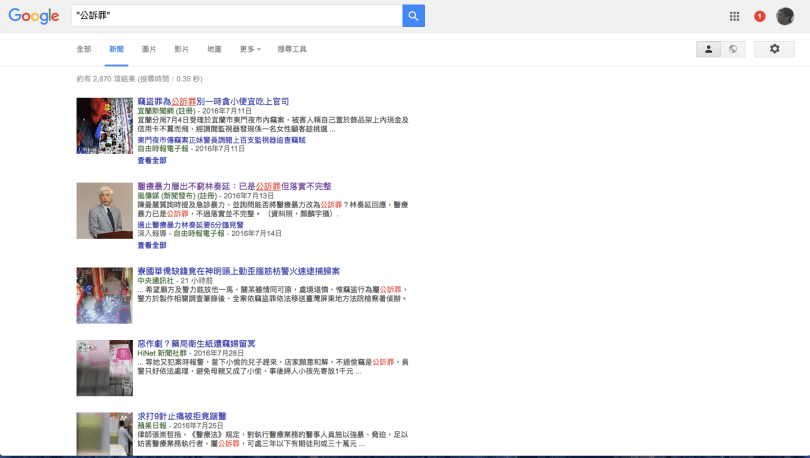Open the Google apps grid

(734, 17)
